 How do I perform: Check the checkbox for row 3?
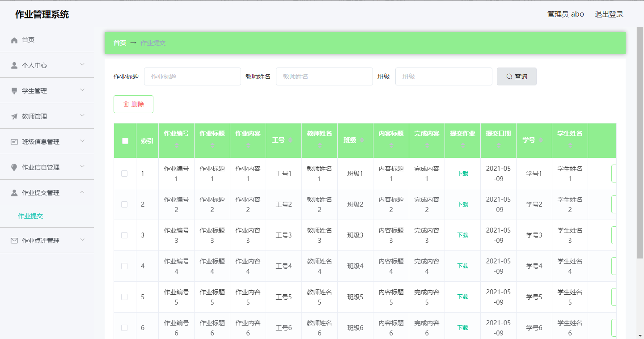(x=124, y=235)
